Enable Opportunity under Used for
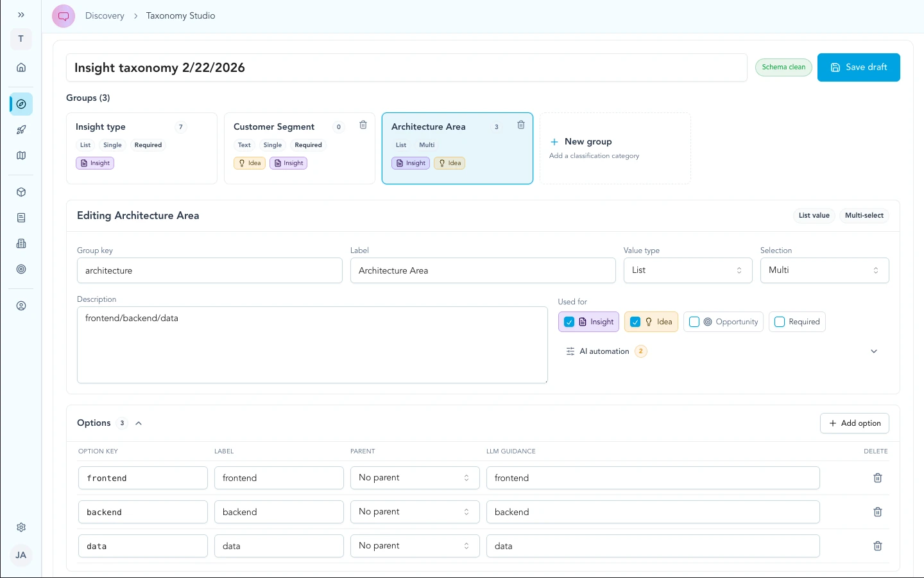Viewport: 924px width, 578px height. (x=694, y=322)
